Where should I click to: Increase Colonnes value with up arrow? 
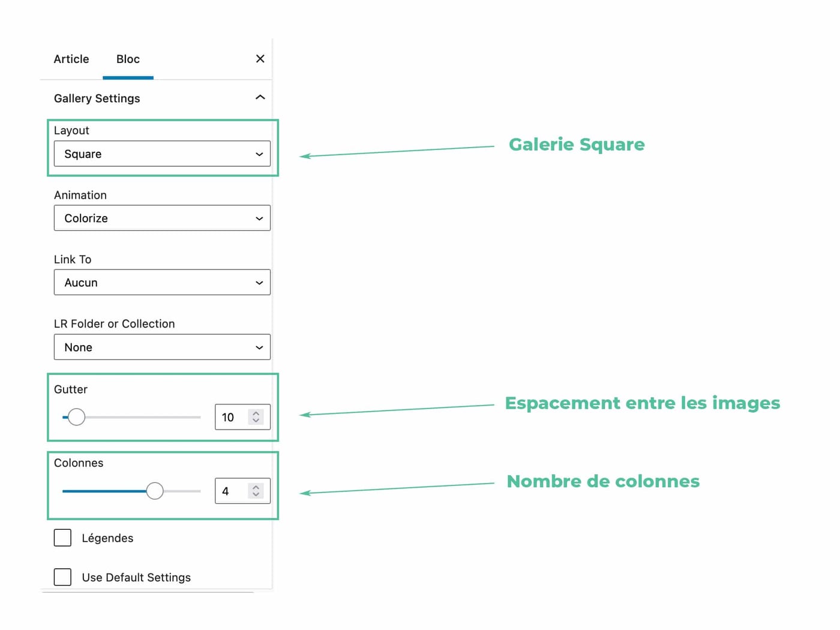[256, 487]
